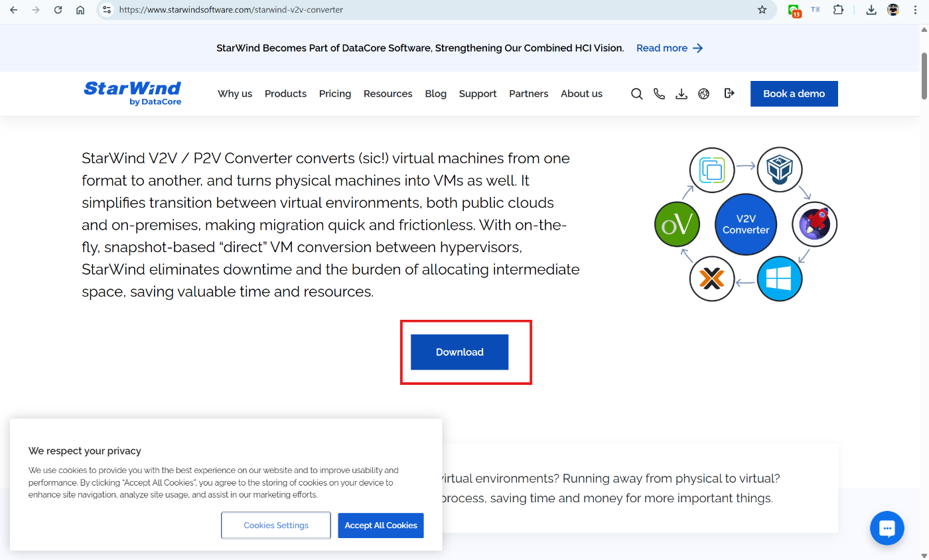929x560 pixels.
Task: Click the V2V Converter center circle
Action: [x=746, y=224]
